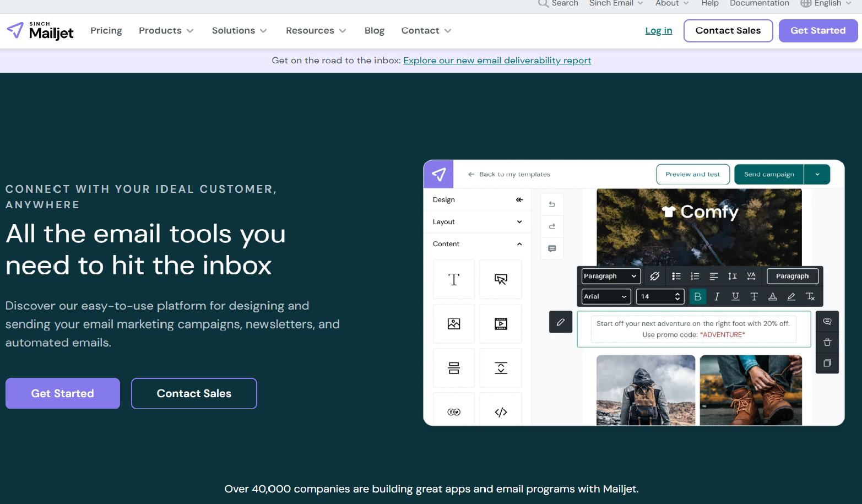Click the undo arrow icon
862x504 pixels.
(x=552, y=204)
